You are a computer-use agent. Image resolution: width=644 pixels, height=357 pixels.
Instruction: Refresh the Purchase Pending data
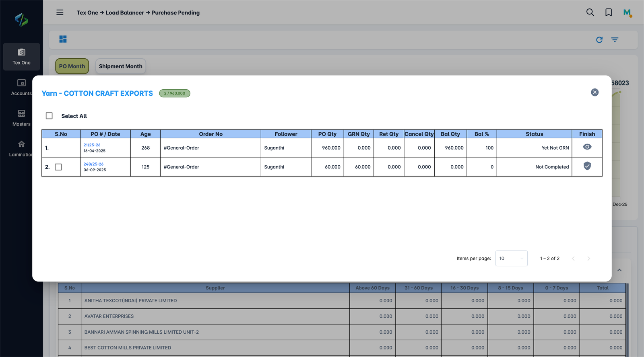pos(599,40)
